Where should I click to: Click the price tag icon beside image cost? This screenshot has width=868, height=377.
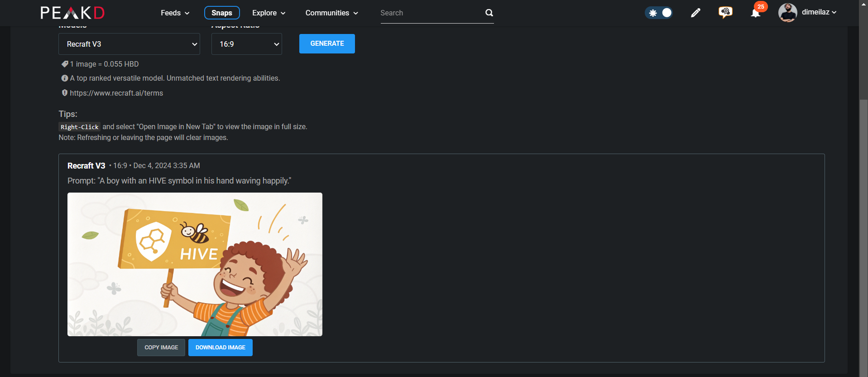pyautogui.click(x=65, y=64)
